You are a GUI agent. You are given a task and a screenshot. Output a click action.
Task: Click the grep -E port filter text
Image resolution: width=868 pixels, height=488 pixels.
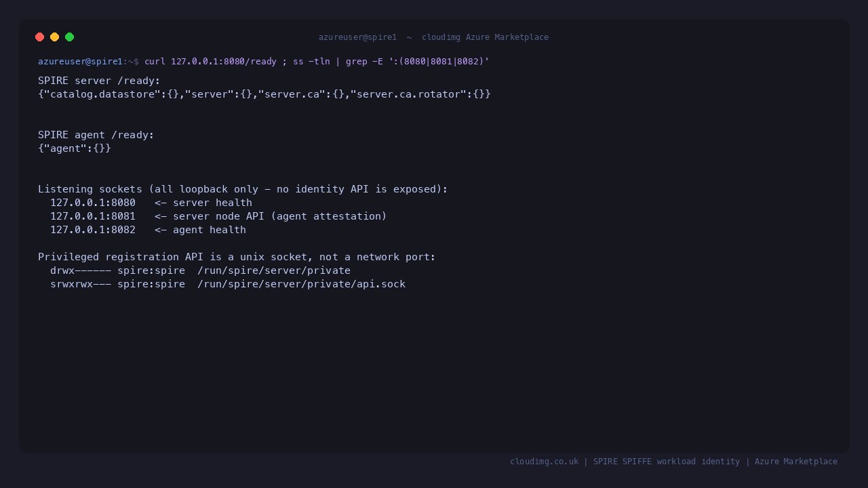pos(417,62)
